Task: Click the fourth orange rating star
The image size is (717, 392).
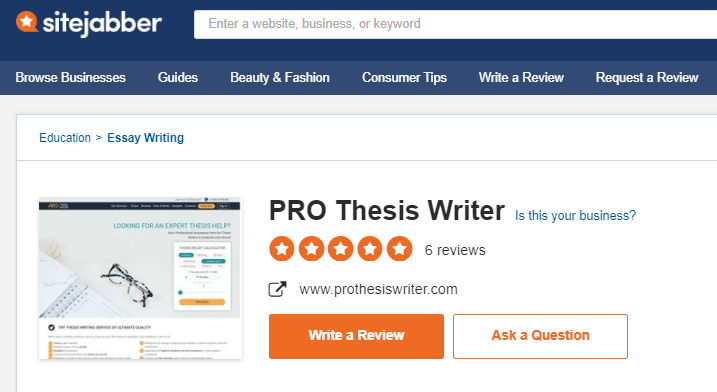Action: (370, 249)
